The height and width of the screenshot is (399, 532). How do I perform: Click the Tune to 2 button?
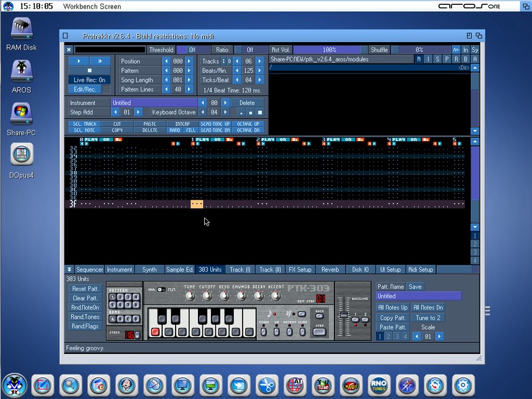tap(428, 317)
